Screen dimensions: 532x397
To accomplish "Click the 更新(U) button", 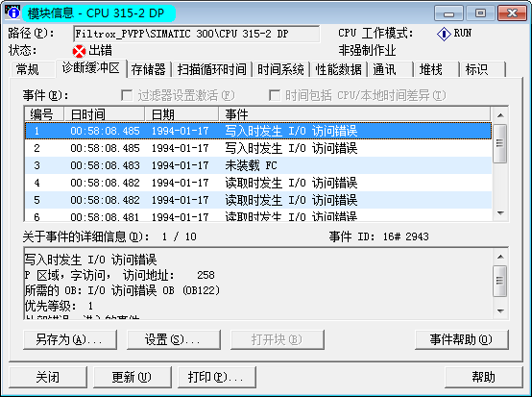I will click(132, 378).
